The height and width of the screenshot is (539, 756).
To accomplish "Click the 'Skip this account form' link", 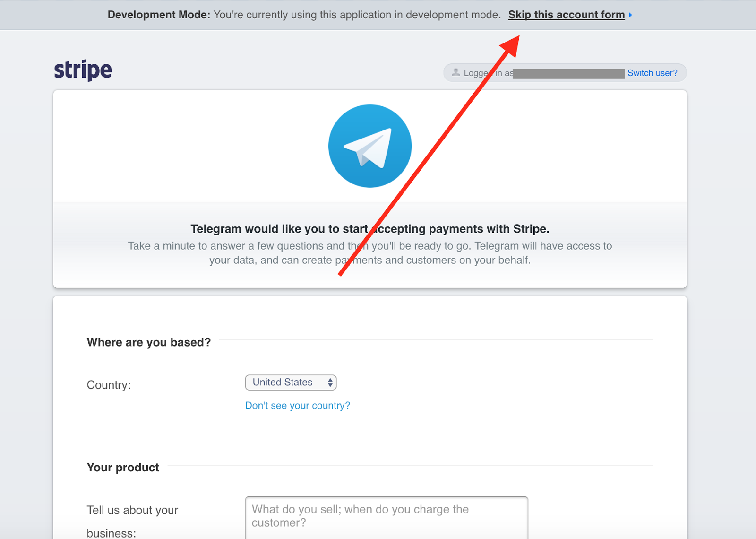I will [x=567, y=15].
